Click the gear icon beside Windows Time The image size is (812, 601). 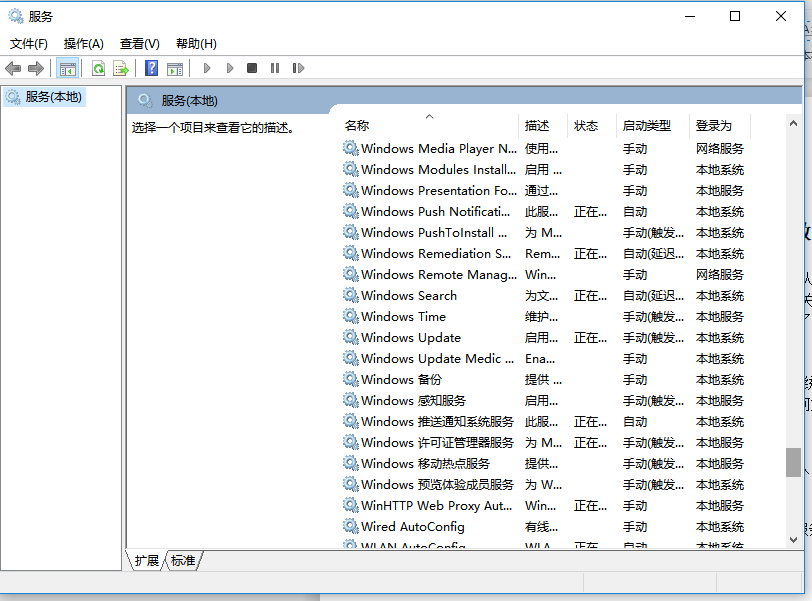[351, 316]
